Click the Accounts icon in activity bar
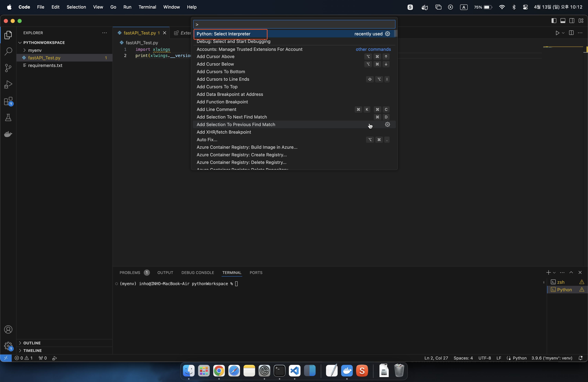Viewport: 588px width, 382px height. 8,330
